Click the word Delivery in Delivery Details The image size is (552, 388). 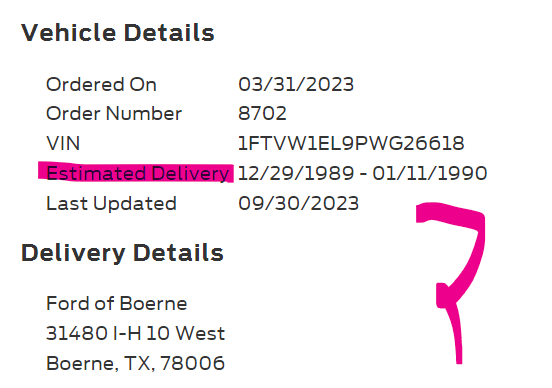pyautogui.click(x=73, y=253)
